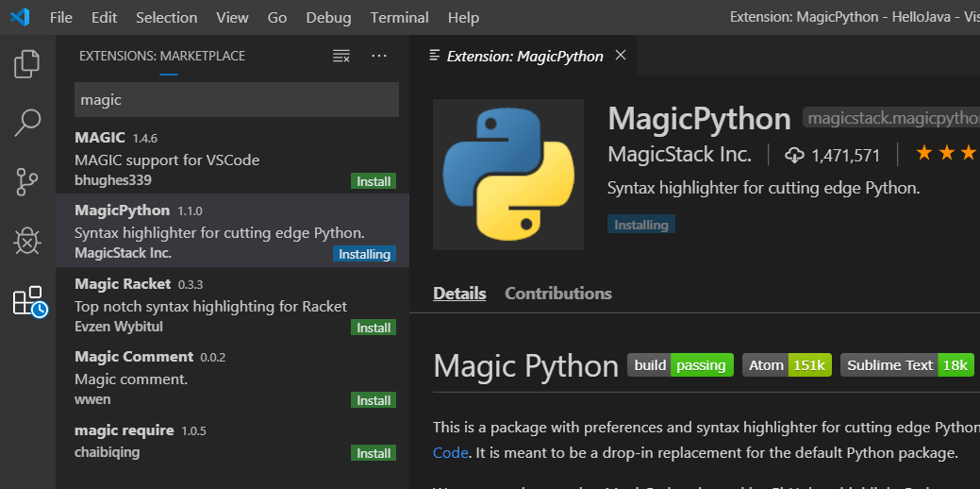The width and height of the screenshot is (980, 489).
Task: Install the Magic Comment extension
Action: [x=374, y=400]
